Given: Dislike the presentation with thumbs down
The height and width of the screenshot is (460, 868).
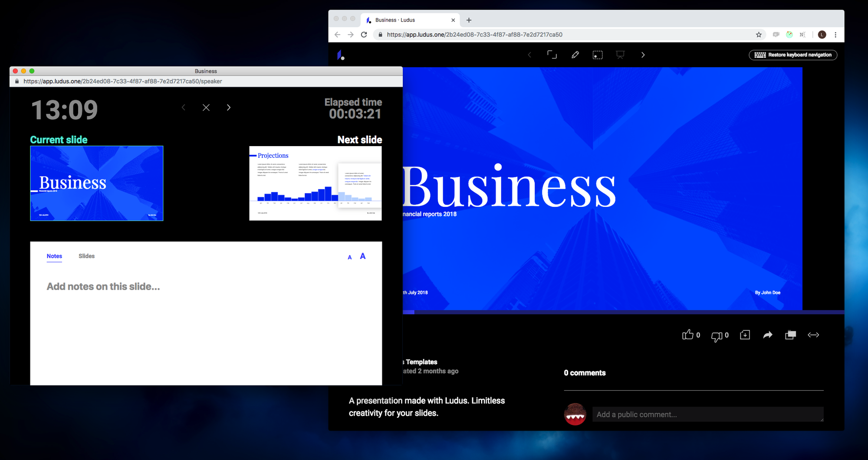Looking at the screenshot, I should click(717, 336).
